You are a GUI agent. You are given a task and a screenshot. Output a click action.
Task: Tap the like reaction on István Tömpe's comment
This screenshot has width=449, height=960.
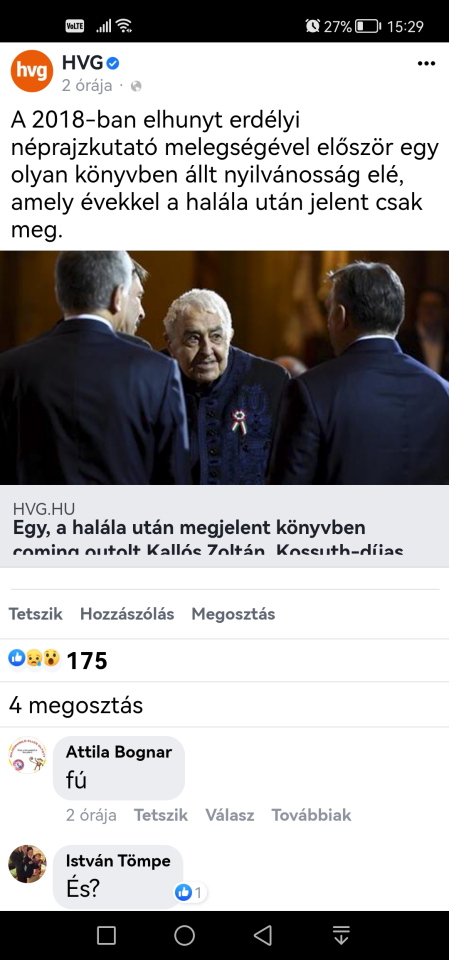pyautogui.click(x=189, y=893)
